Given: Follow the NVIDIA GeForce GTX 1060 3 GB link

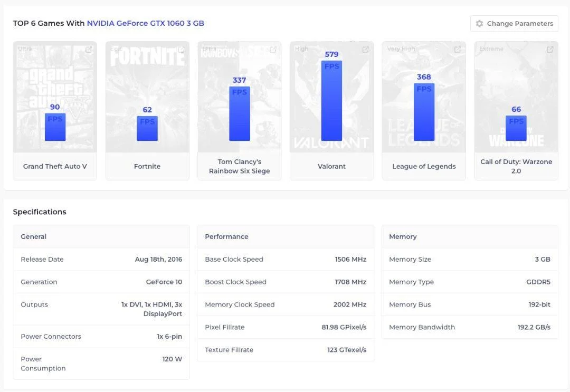Looking at the screenshot, I should point(146,23).
